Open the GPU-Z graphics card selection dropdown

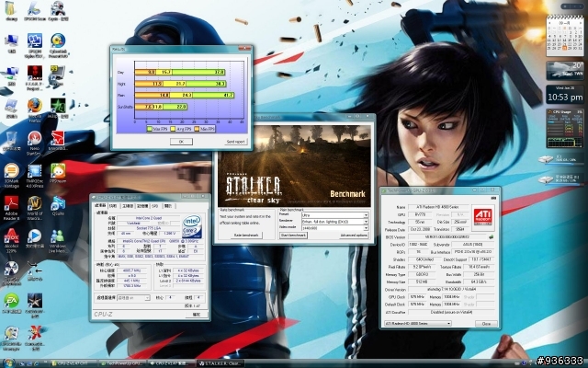(x=418, y=323)
